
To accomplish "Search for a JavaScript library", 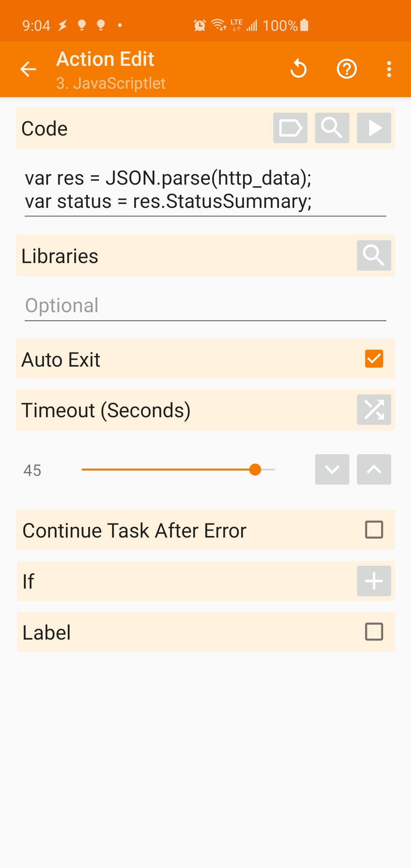I will point(374,256).
